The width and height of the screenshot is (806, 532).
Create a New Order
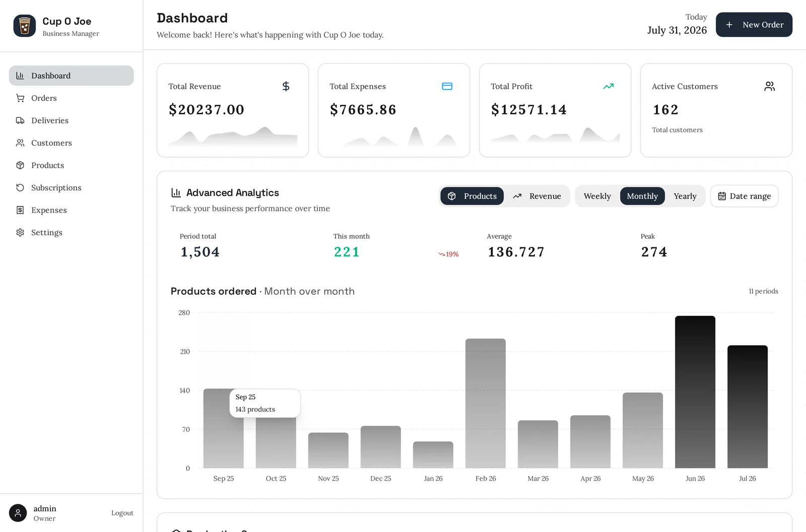(x=754, y=25)
